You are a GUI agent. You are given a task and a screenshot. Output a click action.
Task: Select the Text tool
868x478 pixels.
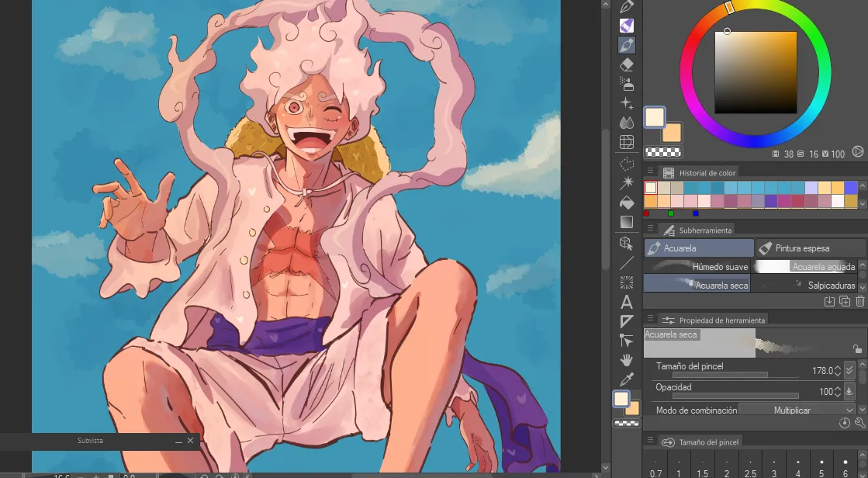pos(627,303)
